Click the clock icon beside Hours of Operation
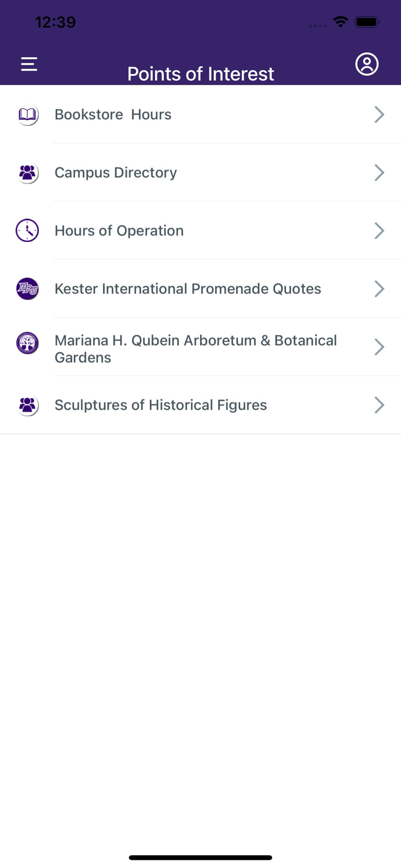The height and width of the screenshot is (868, 401). click(x=27, y=230)
